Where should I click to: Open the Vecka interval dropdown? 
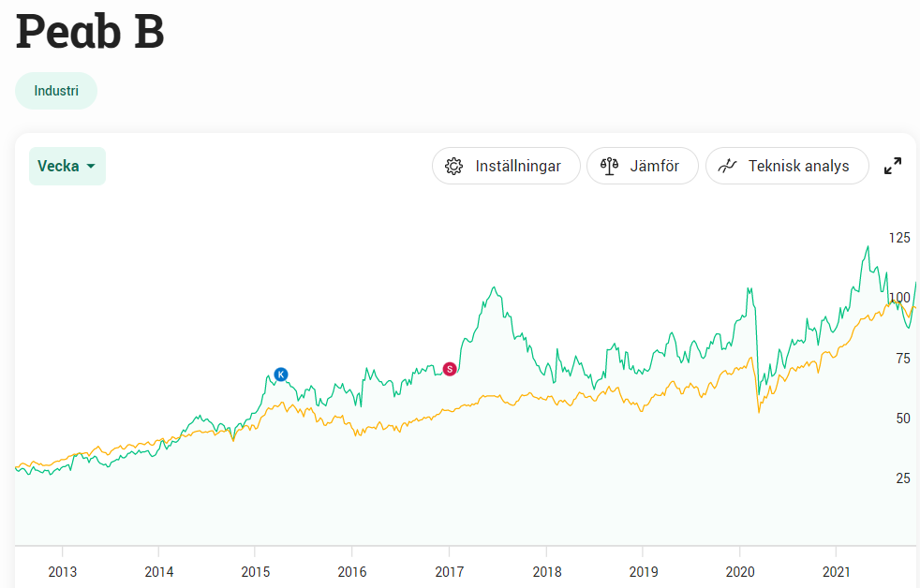(x=67, y=167)
